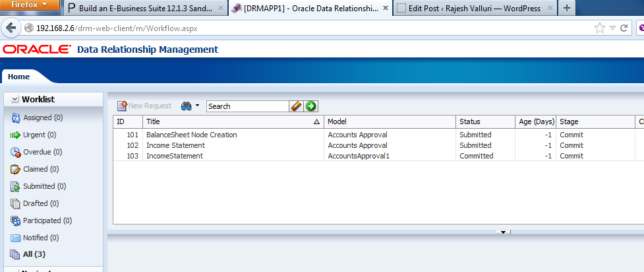Toggle sort using Title column triangle

point(316,121)
